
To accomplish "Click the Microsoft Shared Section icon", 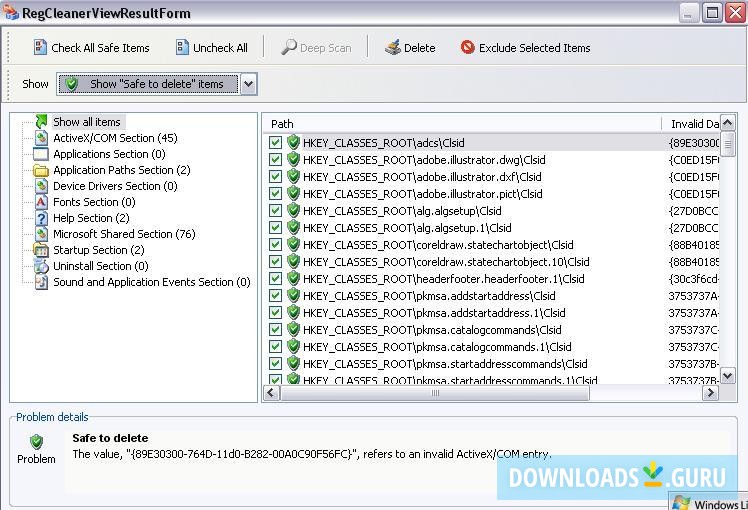I will [x=42, y=234].
